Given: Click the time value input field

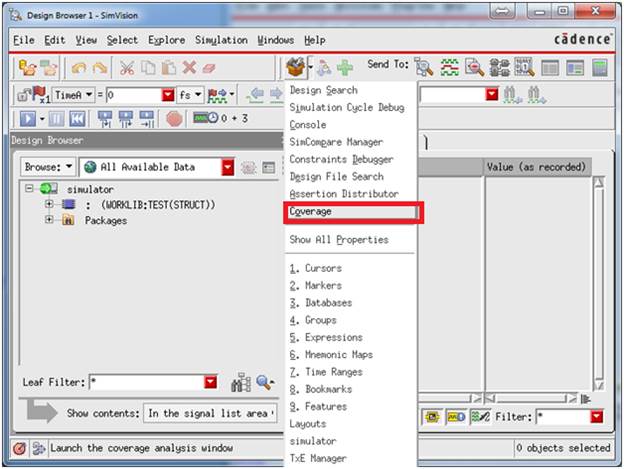Looking at the screenshot, I should pos(134,95).
